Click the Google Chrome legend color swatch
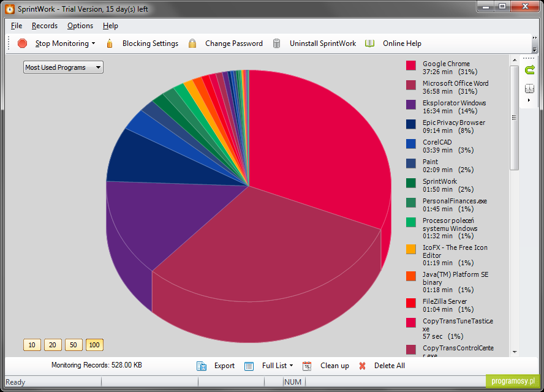544x392 pixels. (411, 65)
